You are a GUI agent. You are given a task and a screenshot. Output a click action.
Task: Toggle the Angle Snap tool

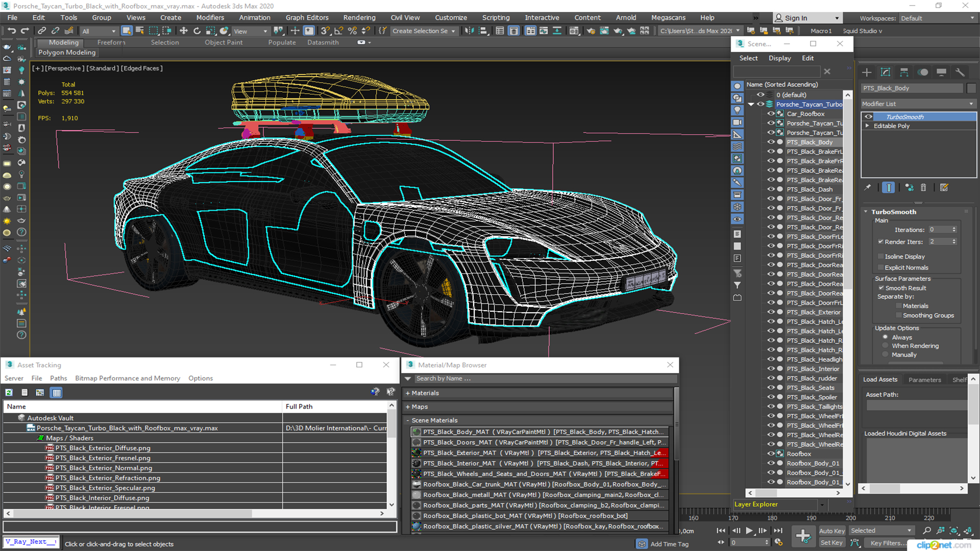click(339, 31)
